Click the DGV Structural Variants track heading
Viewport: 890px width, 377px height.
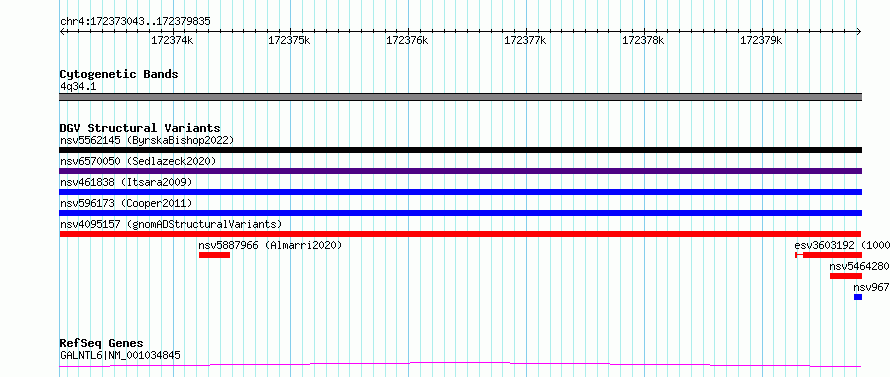tap(140, 128)
